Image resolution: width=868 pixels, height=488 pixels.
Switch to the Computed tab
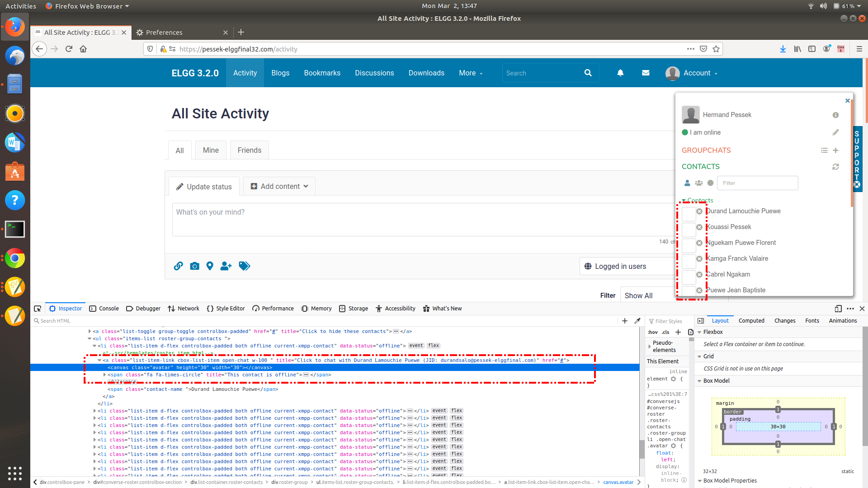pyautogui.click(x=751, y=320)
